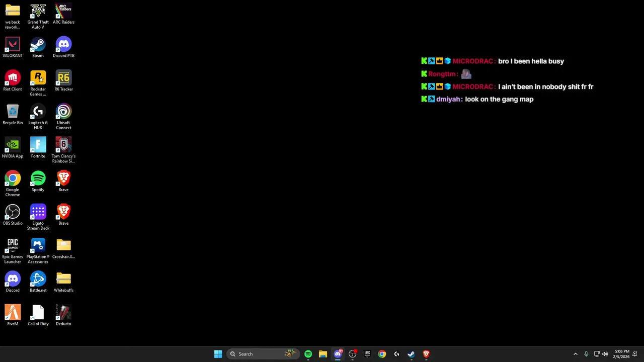Open PlayStation Accessories shortcut
The image size is (644, 362).
click(38, 251)
